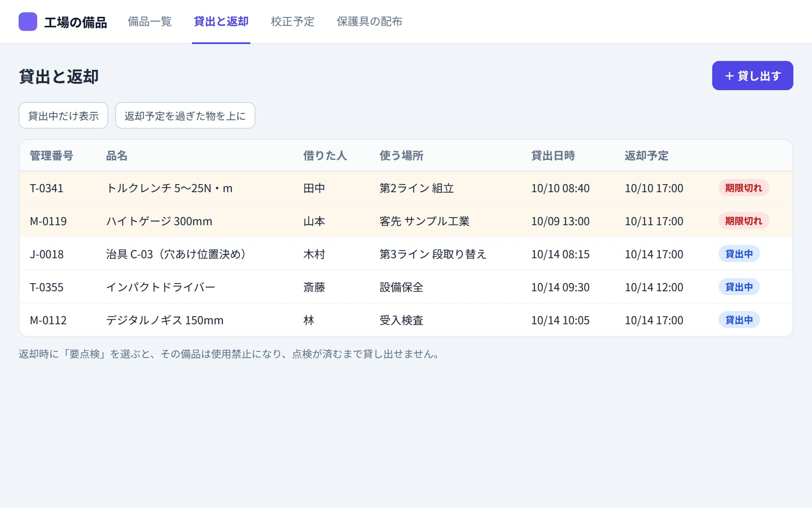812x508 pixels.
Task: Select the M-0119 management number
Action: coord(48,221)
